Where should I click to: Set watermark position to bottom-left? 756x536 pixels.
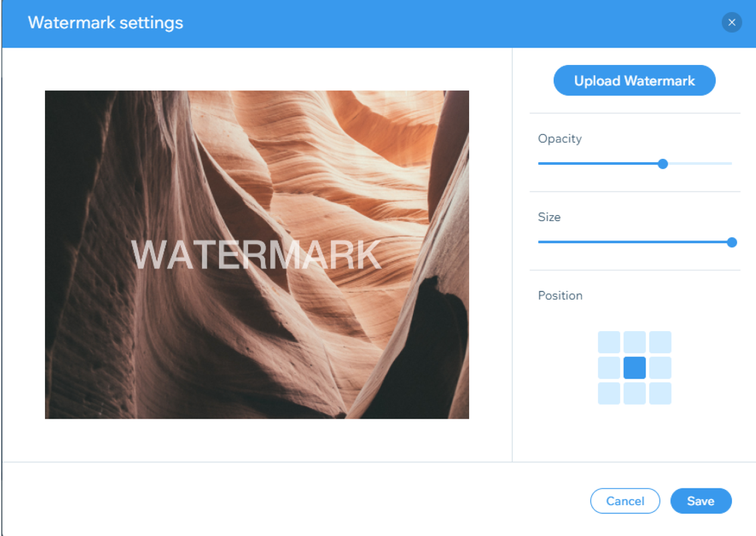[609, 393]
